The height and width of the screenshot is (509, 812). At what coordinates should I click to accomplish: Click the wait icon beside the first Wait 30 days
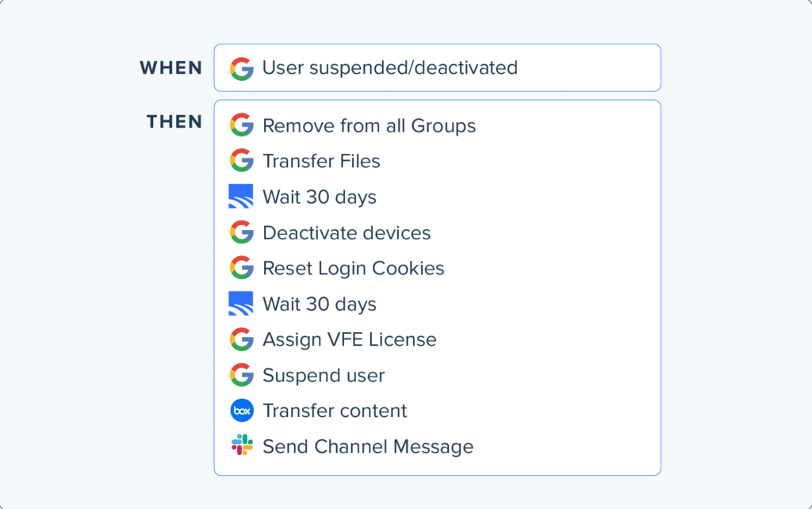(x=242, y=197)
